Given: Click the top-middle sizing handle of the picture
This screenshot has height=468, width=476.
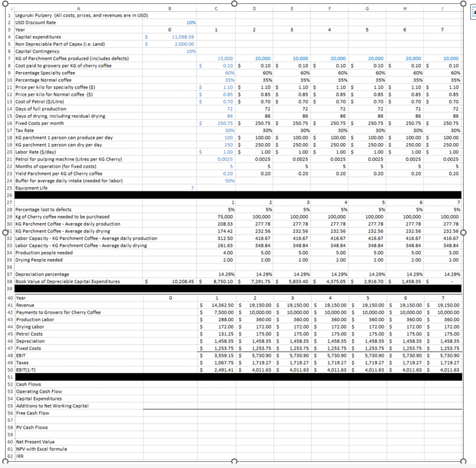Looking at the screenshot, I should click(x=234, y=3).
